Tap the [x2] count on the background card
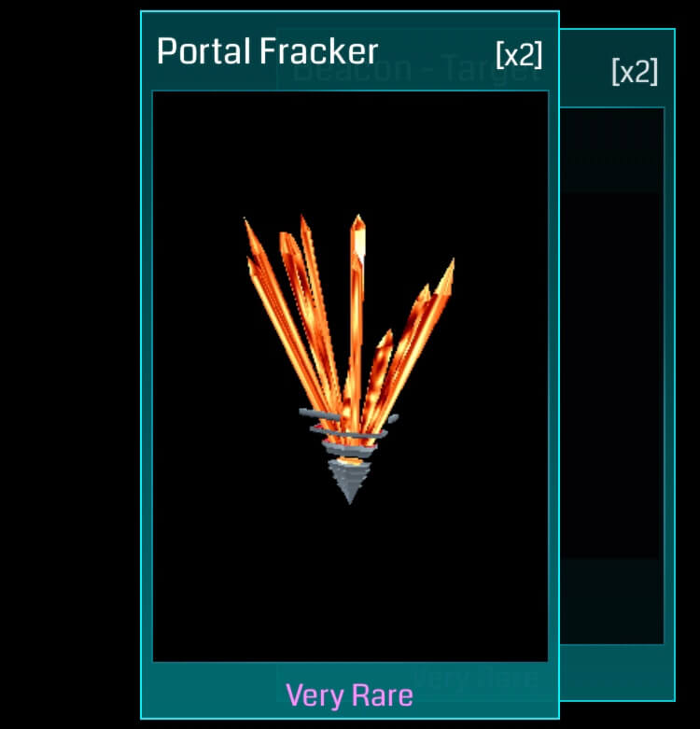The height and width of the screenshot is (729, 700). pos(635,72)
